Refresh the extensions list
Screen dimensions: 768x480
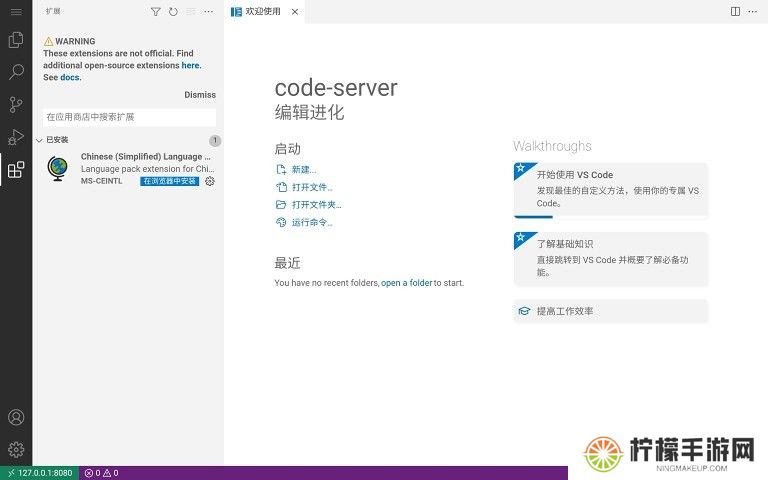point(173,12)
